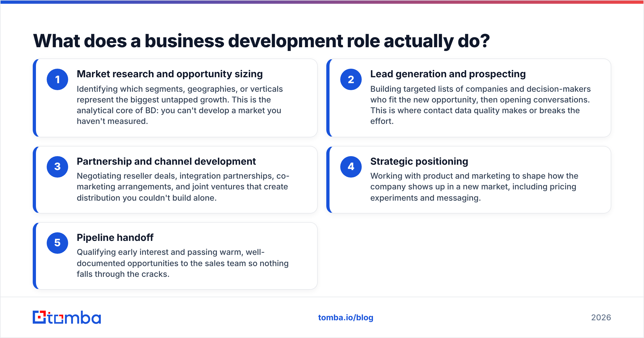Viewport: 644px width, 338px height.
Task: Click the number 3 circle badge
Action: click(x=57, y=167)
